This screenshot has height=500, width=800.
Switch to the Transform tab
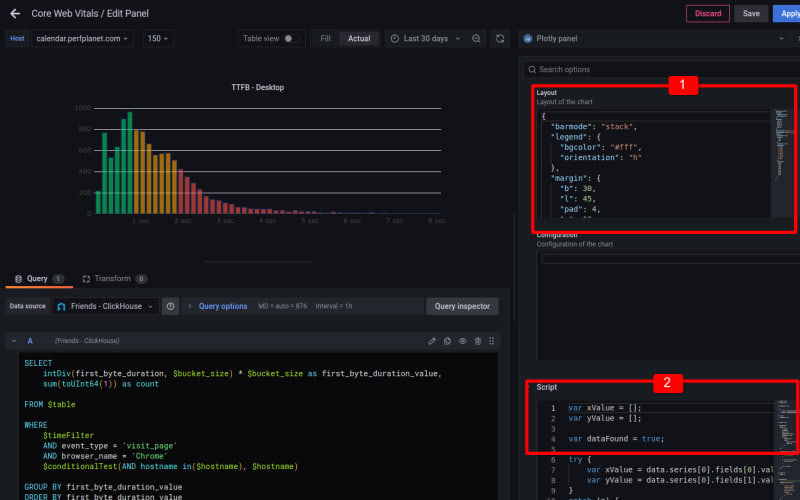[114, 279]
